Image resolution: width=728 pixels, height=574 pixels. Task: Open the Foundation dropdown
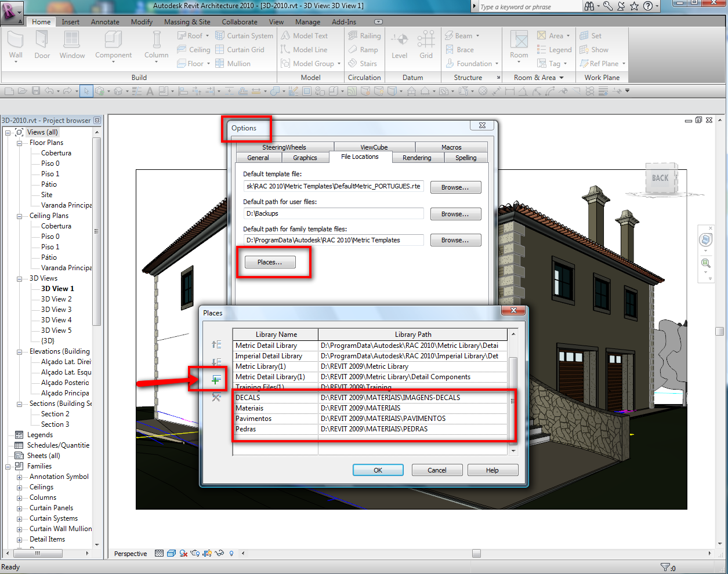point(497,64)
